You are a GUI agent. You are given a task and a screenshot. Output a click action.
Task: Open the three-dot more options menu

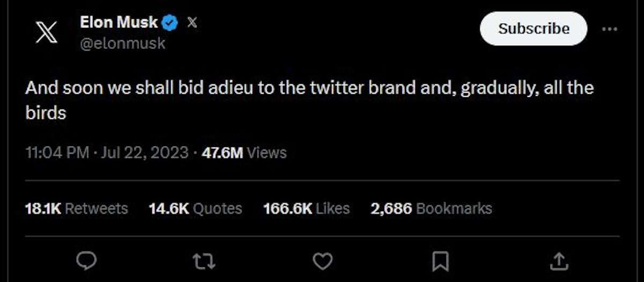610,29
